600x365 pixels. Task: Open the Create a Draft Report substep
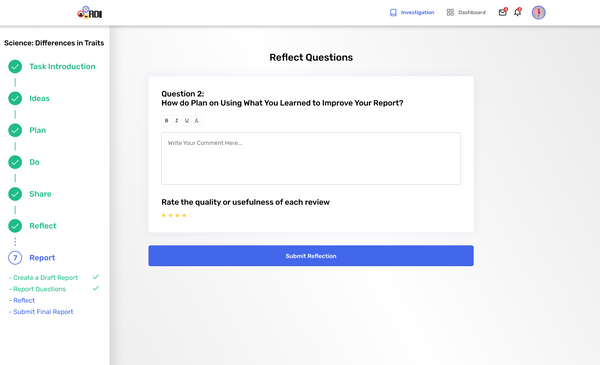[44, 278]
